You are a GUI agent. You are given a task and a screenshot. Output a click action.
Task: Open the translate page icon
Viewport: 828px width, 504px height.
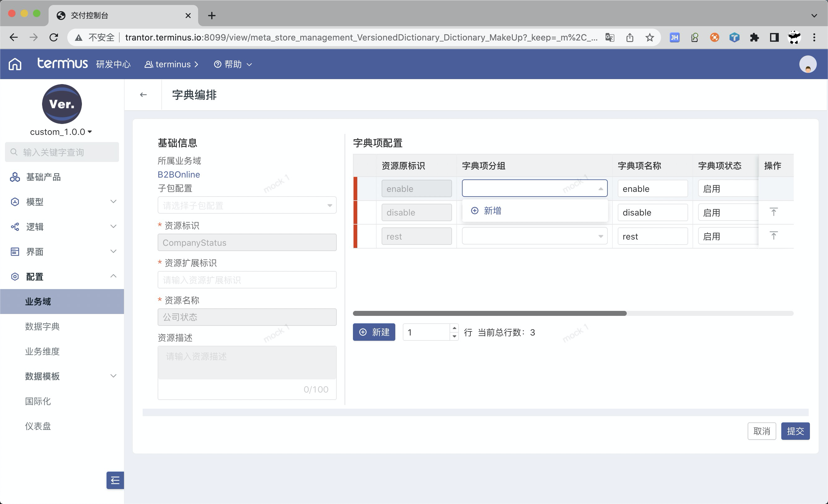610,37
